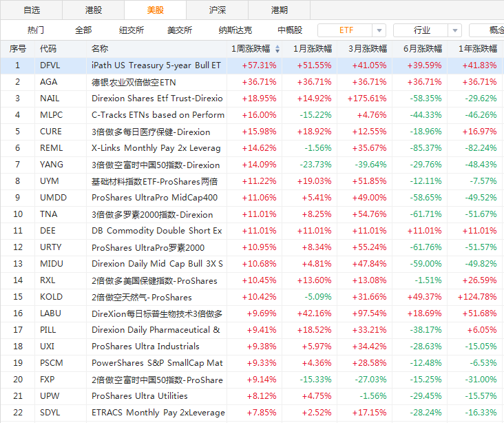Click the UMDD ticker code
Viewport: 504px width, 423px height.
click(x=53, y=198)
